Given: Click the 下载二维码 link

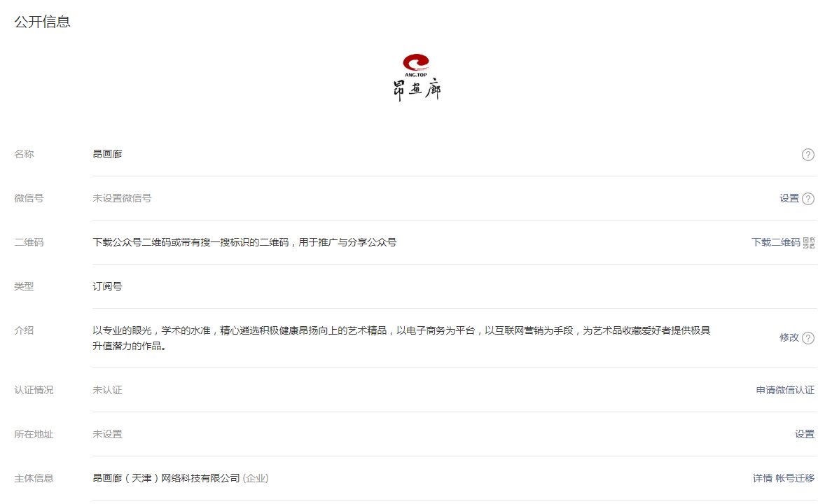Looking at the screenshot, I should [x=775, y=242].
